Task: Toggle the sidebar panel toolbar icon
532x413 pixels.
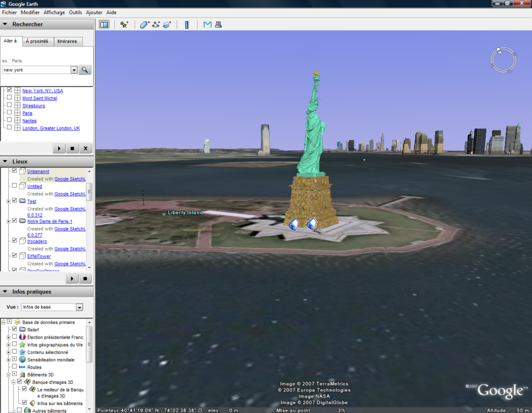Action: (x=104, y=24)
